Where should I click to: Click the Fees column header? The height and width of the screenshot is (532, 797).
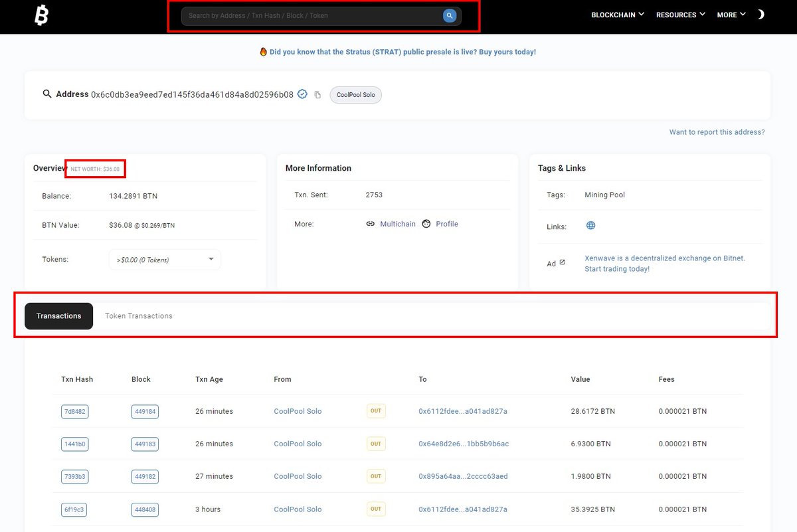coord(666,379)
